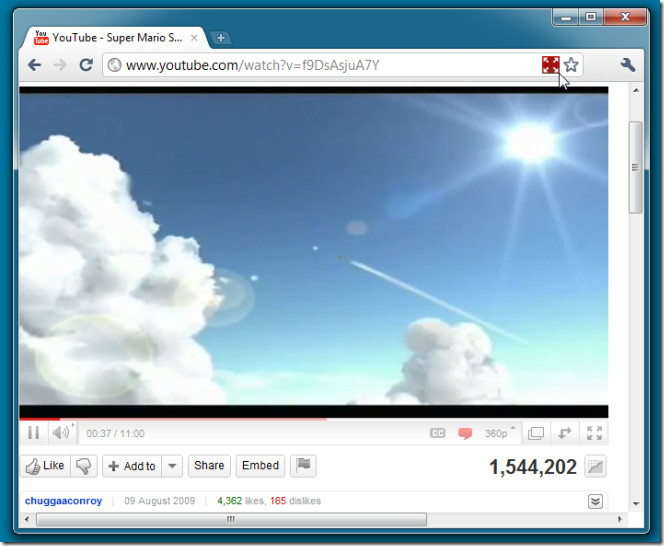
Task: Open the Chrome wrench menu
Action: tap(628, 65)
